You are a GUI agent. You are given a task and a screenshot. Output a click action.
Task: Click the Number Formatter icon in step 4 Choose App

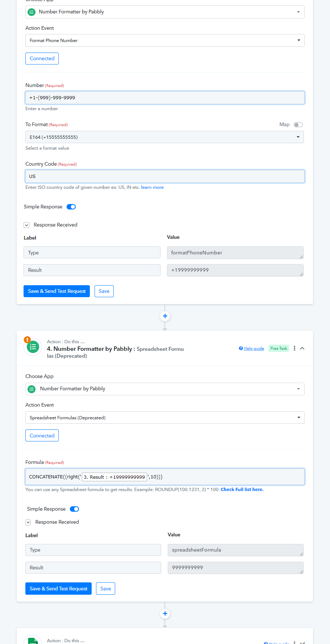32,389
